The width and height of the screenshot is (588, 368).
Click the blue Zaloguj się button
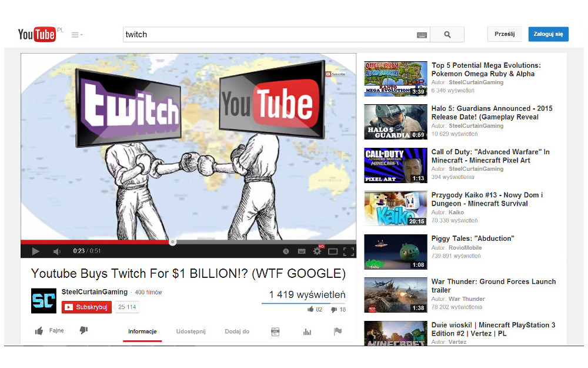[547, 34]
